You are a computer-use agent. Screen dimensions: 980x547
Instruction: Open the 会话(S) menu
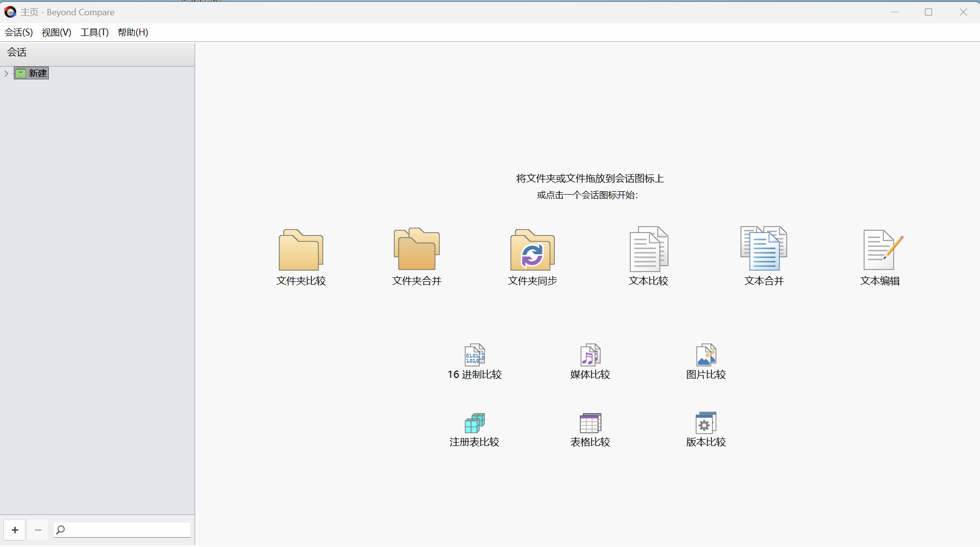pos(18,32)
